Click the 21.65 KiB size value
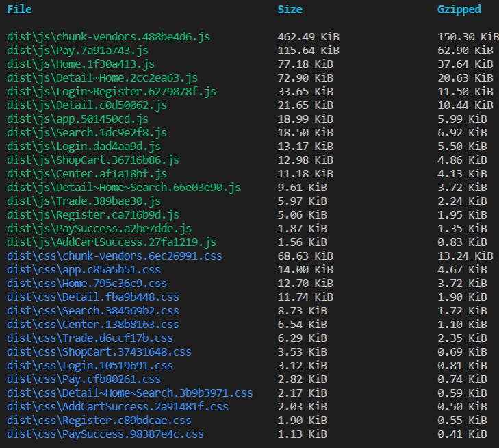The width and height of the screenshot is (499, 448). point(305,105)
